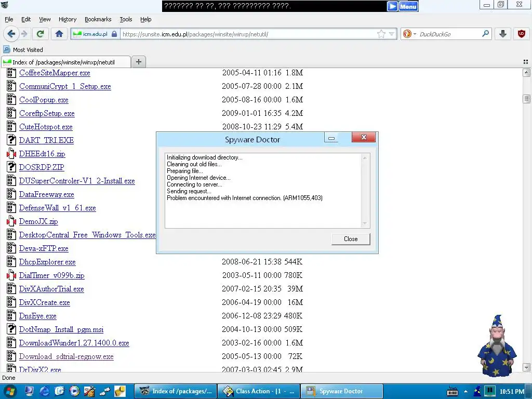Click the padlock site security icon
This screenshot has height=399, width=532.
coord(114,34)
